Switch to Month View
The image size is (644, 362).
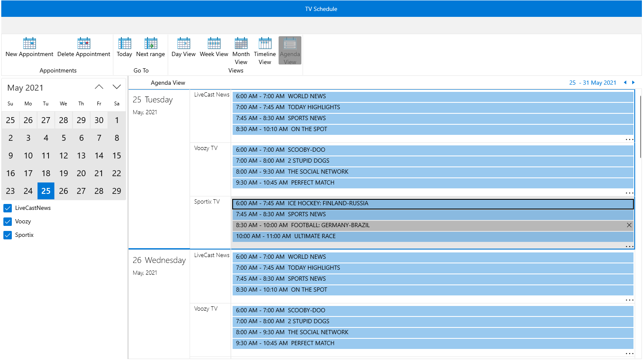point(241,51)
